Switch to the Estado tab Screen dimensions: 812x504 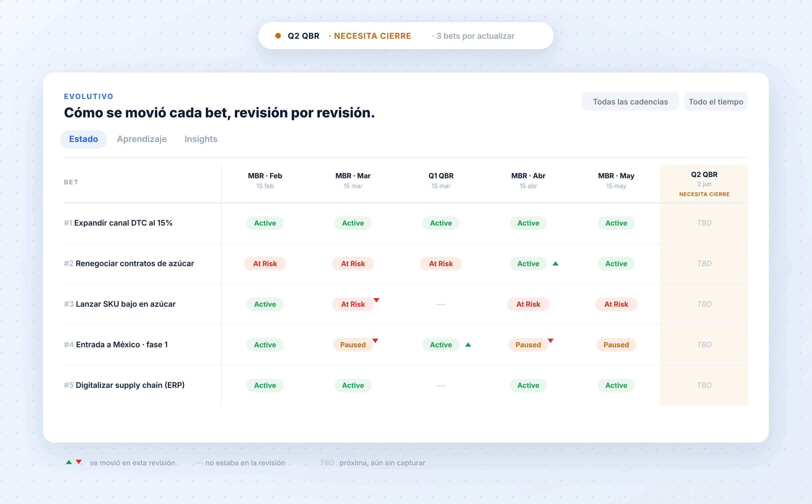(x=83, y=139)
